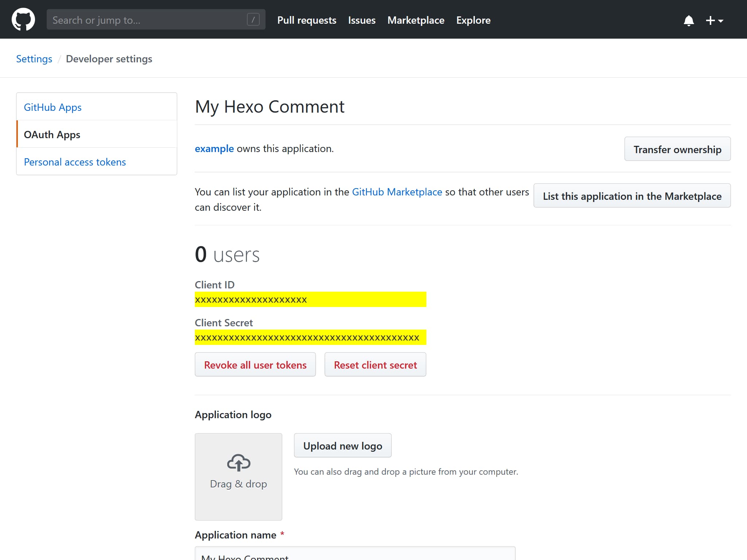Click the example owner link

click(214, 149)
